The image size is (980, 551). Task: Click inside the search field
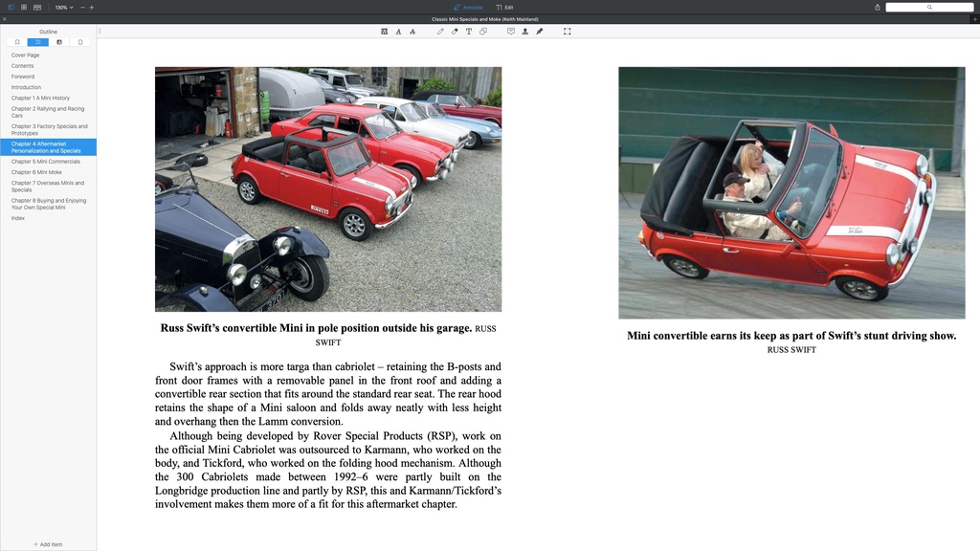[928, 7]
